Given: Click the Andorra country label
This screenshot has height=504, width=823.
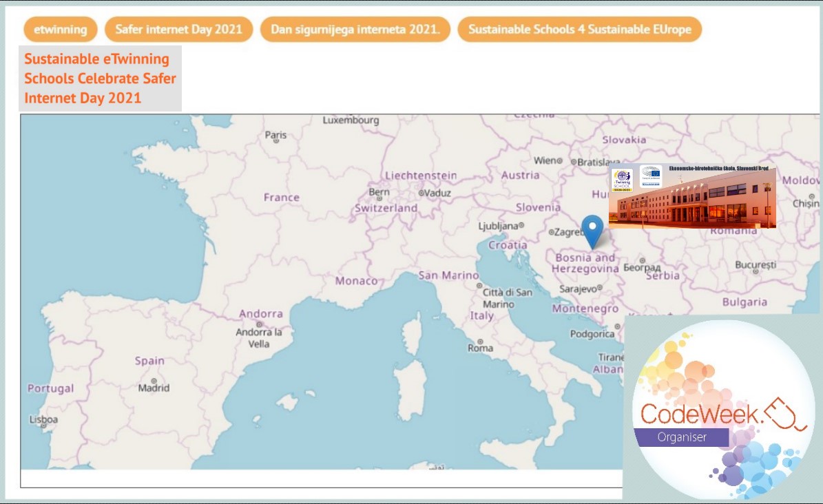Looking at the screenshot, I should tap(261, 314).
